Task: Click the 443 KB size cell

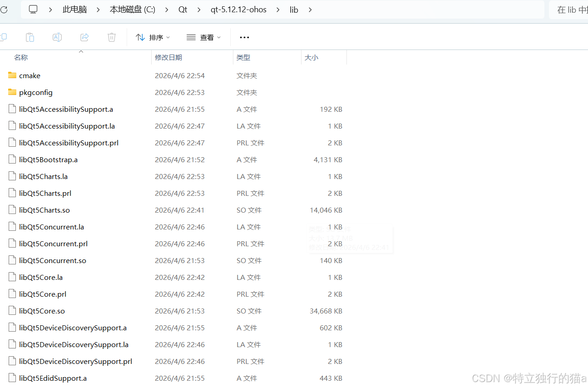Action: point(331,378)
